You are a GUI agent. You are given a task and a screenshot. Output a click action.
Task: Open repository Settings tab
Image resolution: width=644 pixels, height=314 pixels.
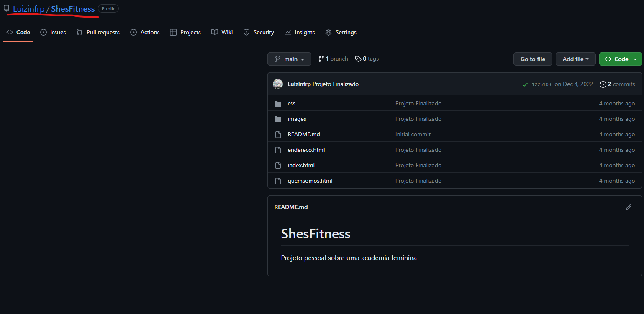(341, 32)
